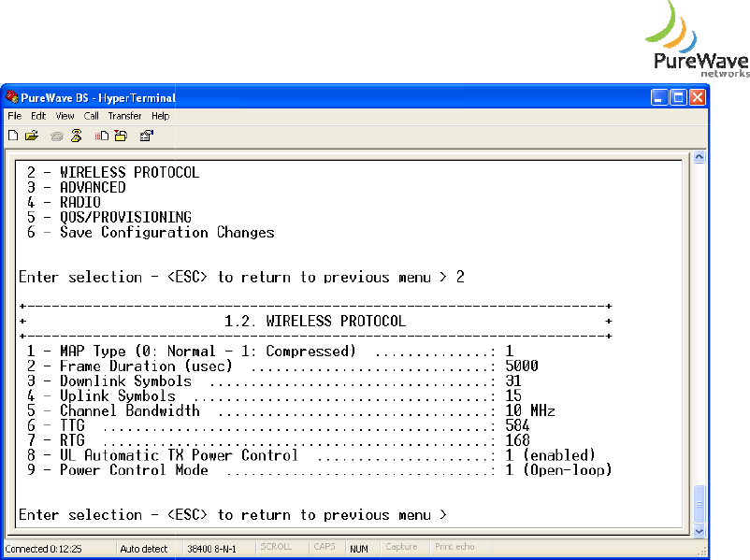Image resolution: width=750 pixels, height=560 pixels.
Task: Click the '6 - Save Configuration Changes' line
Action: pyautogui.click(x=151, y=232)
